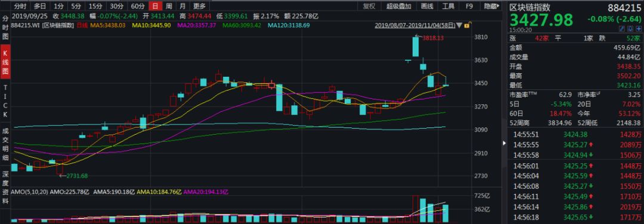The height and width of the screenshot is (224, 644).
Task: Select the 日 daily K-line tab
Action: (x=155, y=6)
